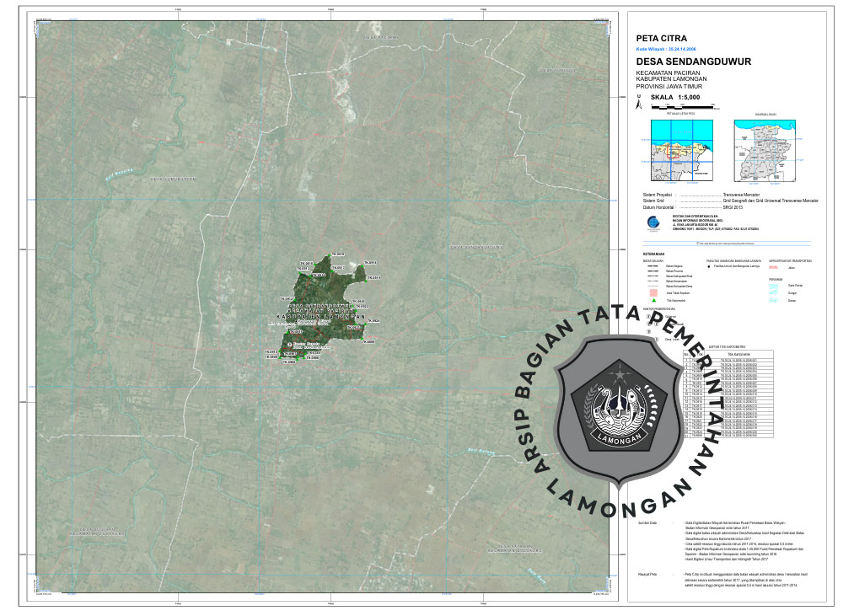This screenshot has width=854, height=616.
Task: Click the Fasilitas Umum black dot symbol
Action: (x=709, y=268)
